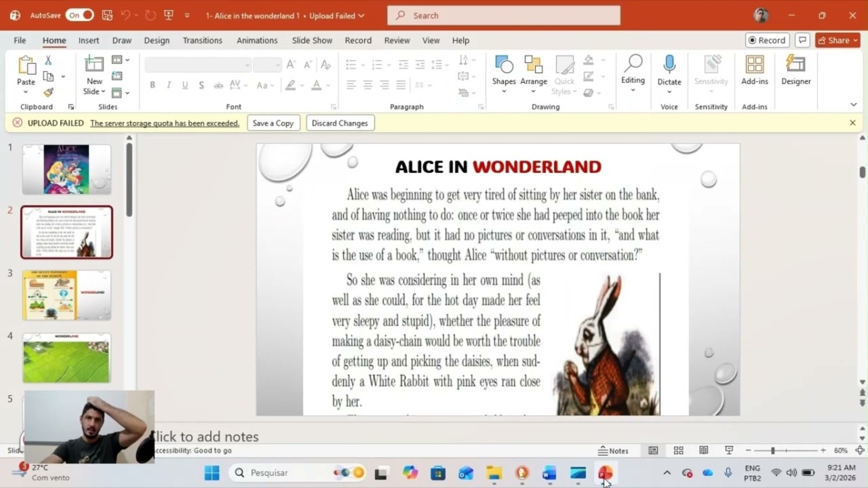Open the font size combo box
The width and height of the screenshot is (868, 488).
click(267, 64)
